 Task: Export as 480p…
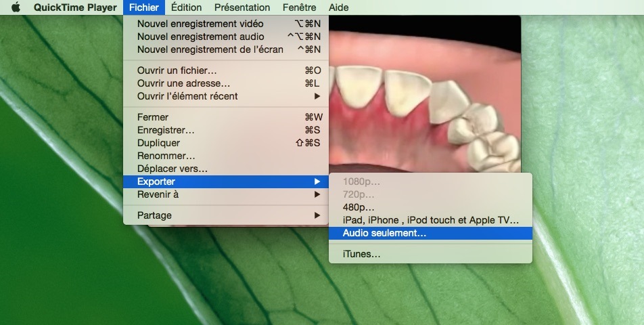click(x=430, y=207)
